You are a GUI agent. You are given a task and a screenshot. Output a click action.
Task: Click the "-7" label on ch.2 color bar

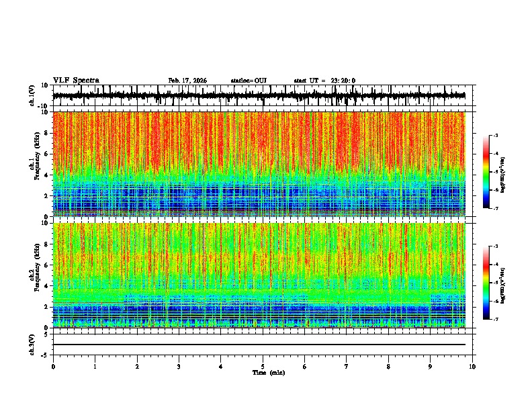coord(496,319)
